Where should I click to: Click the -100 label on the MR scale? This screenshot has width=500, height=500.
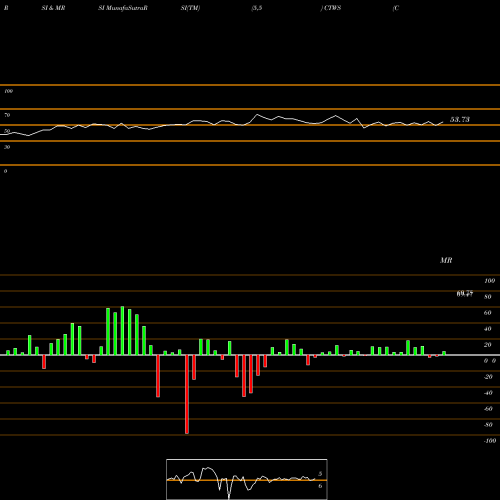click(489, 441)
